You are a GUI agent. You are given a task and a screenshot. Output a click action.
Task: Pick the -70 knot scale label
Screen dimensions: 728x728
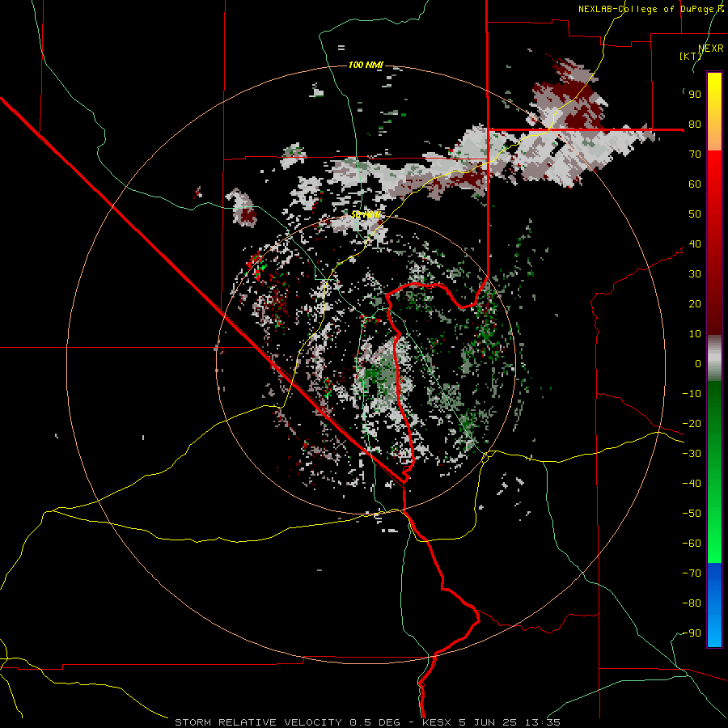[692, 574]
